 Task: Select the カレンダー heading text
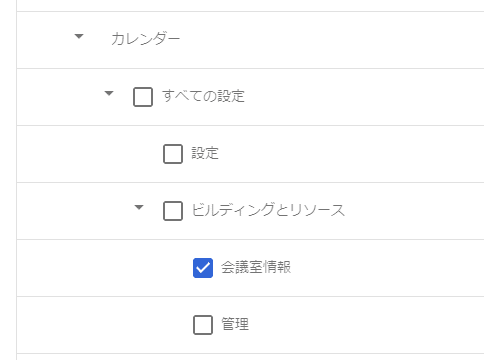(146, 39)
